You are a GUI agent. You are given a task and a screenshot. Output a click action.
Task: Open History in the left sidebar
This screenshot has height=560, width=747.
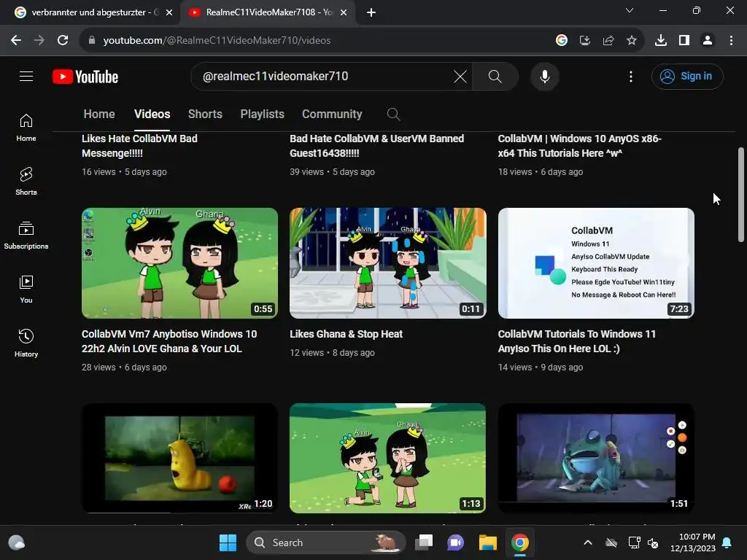click(26, 343)
